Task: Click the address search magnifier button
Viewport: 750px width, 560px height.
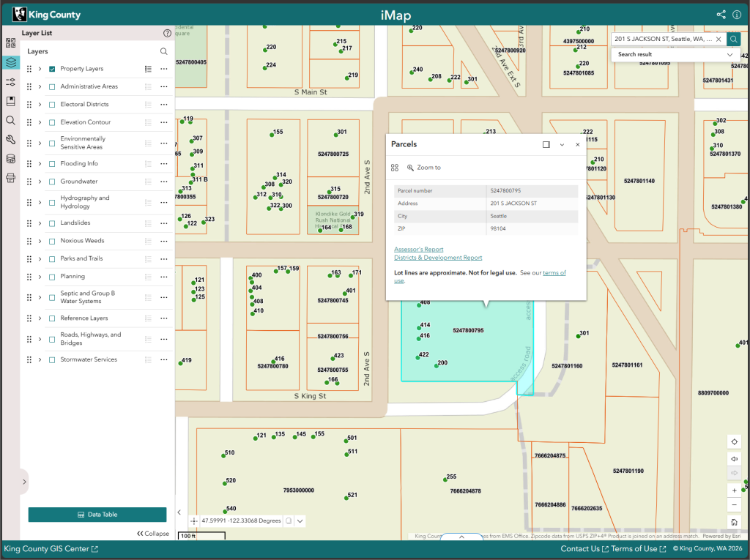Action: click(x=733, y=40)
